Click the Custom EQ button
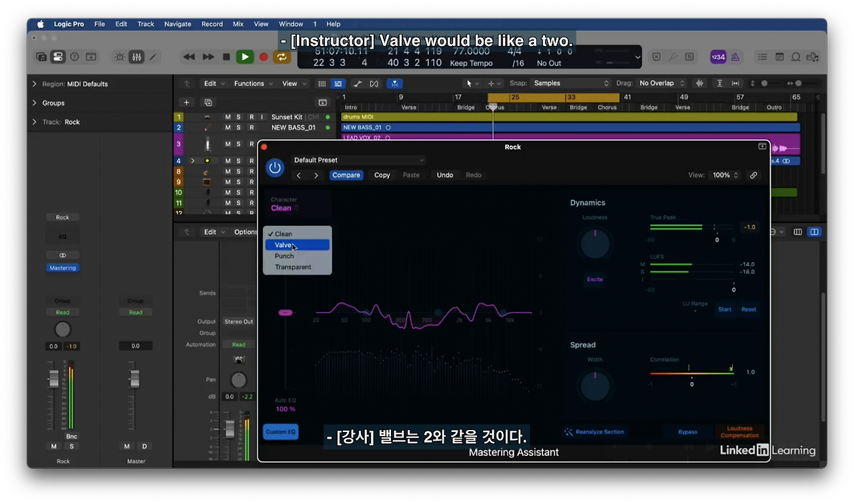This screenshot has height=504, width=854. 281,432
